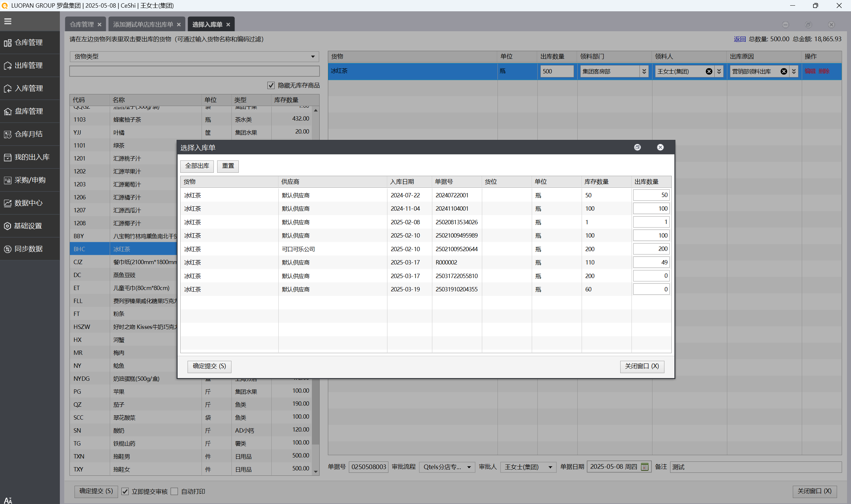Open 我的出入库 in the sidebar

(x=30, y=157)
